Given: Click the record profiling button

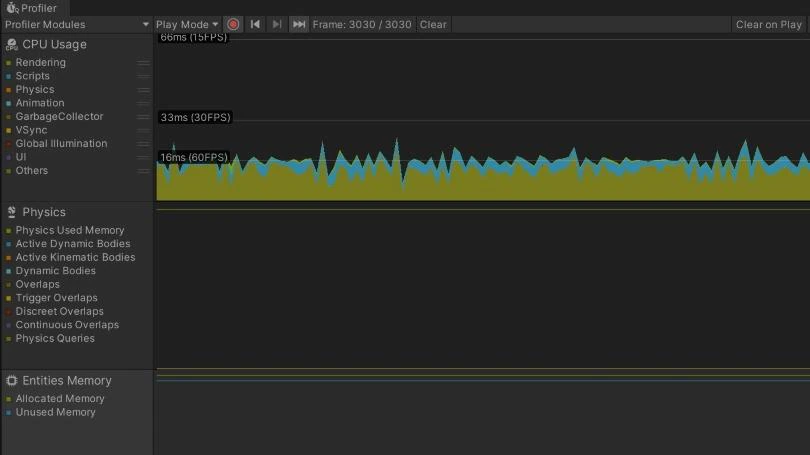Looking at the screenshot, I should [x=233, y=24].
